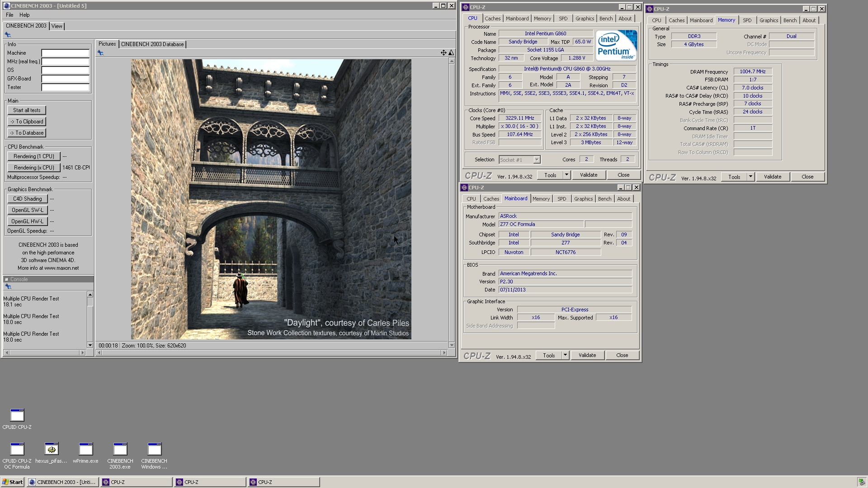
Task: Switch to the CINEBENCH 2003 Database tab
Action: click(152, 44)
